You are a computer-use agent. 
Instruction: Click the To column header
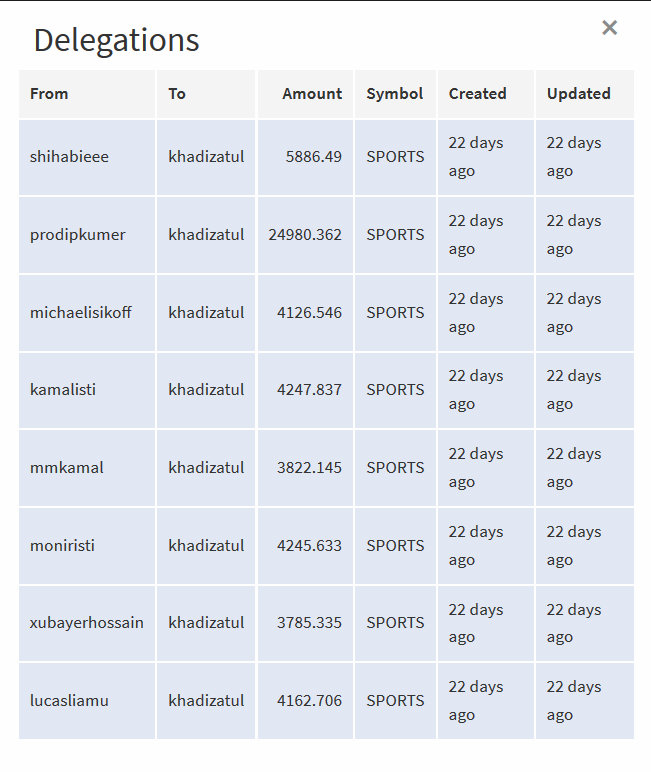(x=177, y=94)
